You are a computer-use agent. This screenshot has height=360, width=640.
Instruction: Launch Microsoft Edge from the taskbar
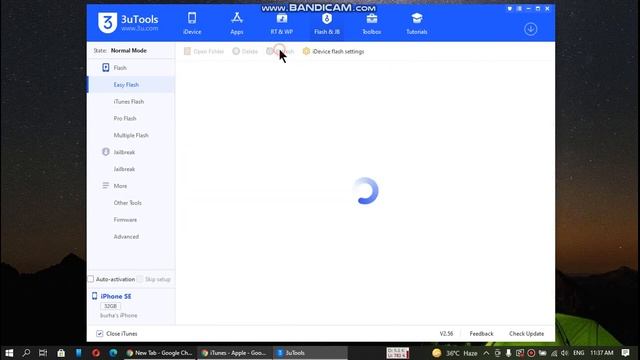(x=113, y=353)
